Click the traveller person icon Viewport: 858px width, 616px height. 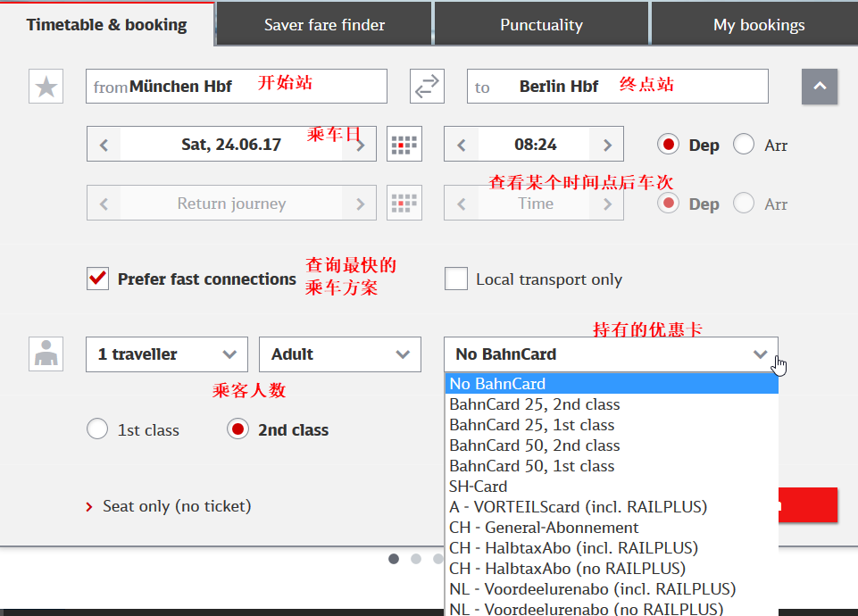pyautogui.click(x=46, y=354)
